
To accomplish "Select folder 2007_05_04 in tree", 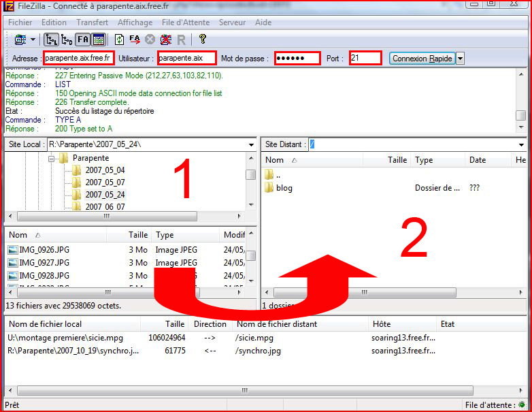I will coord(105,170).
